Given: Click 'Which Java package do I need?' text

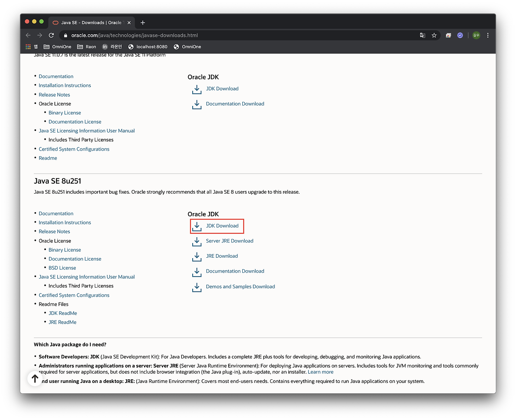Looking at the screenshot, I should click(70, 345).
